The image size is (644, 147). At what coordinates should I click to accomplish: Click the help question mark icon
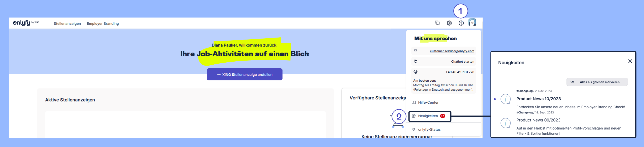[461, 23]
